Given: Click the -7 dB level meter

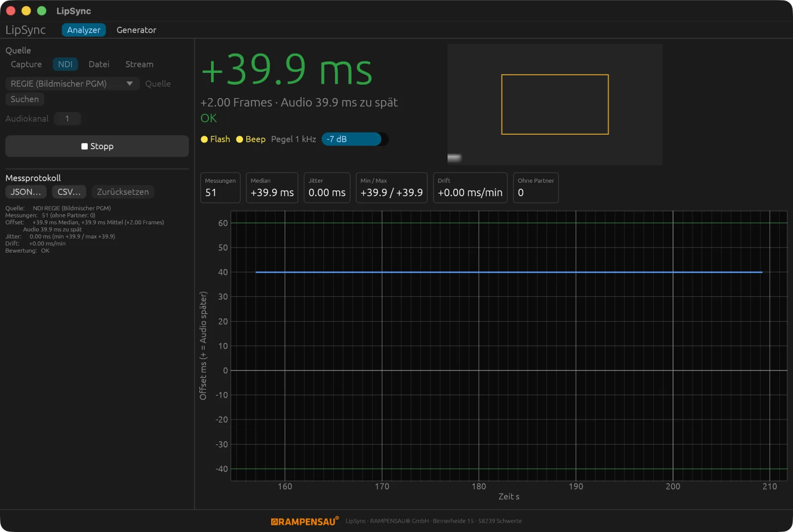Looking at the screenshot, I should [x=355, y=139].
